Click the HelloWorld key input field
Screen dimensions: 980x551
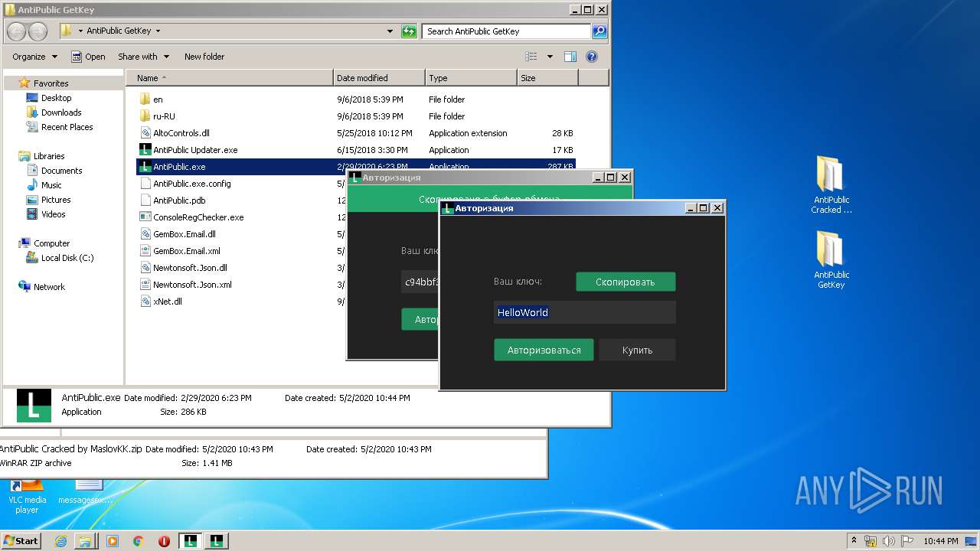pos(585,312)
